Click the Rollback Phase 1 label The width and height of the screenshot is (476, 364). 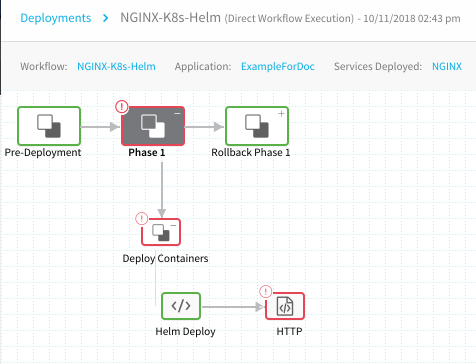click(251, 152)
